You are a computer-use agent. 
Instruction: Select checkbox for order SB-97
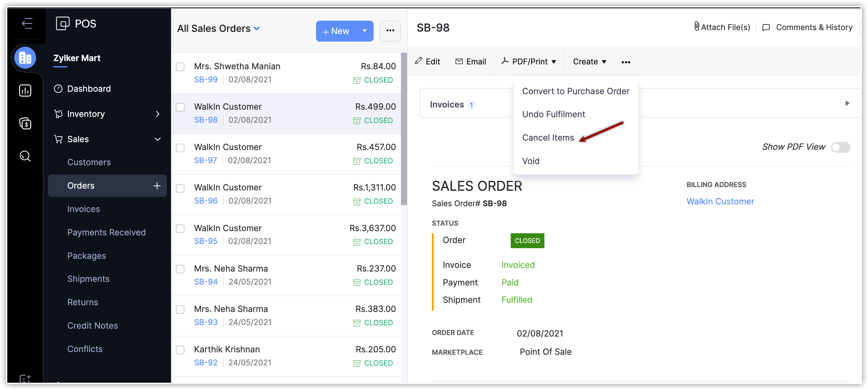(x=180, y=148)
